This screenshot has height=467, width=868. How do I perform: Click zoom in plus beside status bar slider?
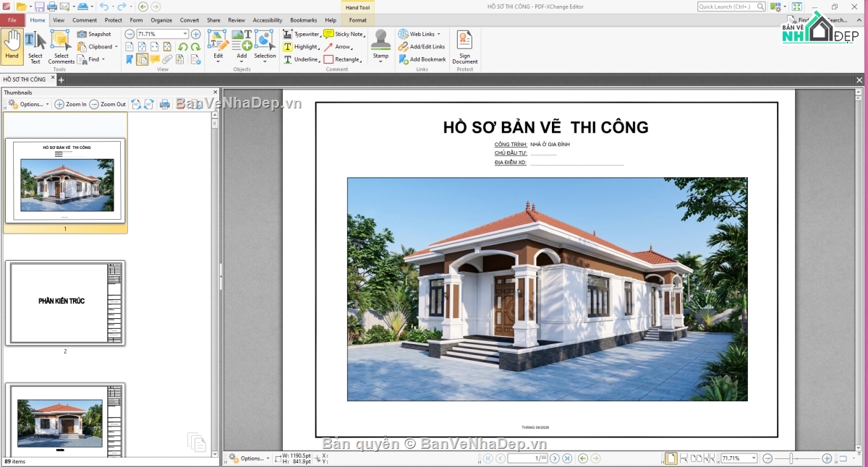[827, 458]
